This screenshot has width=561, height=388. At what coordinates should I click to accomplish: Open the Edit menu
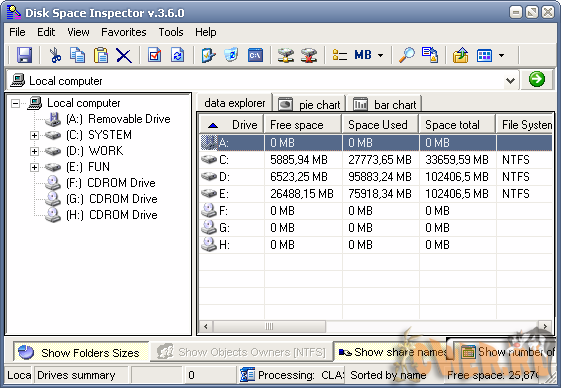pos(46,32)
